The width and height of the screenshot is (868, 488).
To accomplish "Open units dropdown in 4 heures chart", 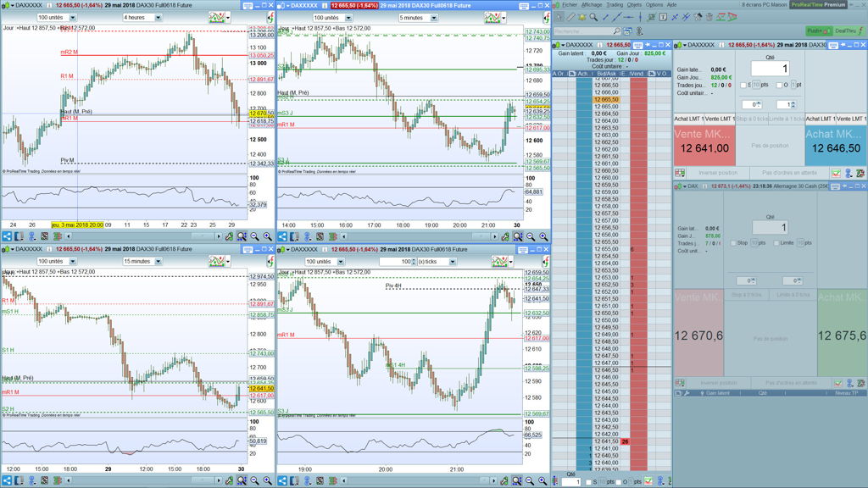I will pos(73,18).
